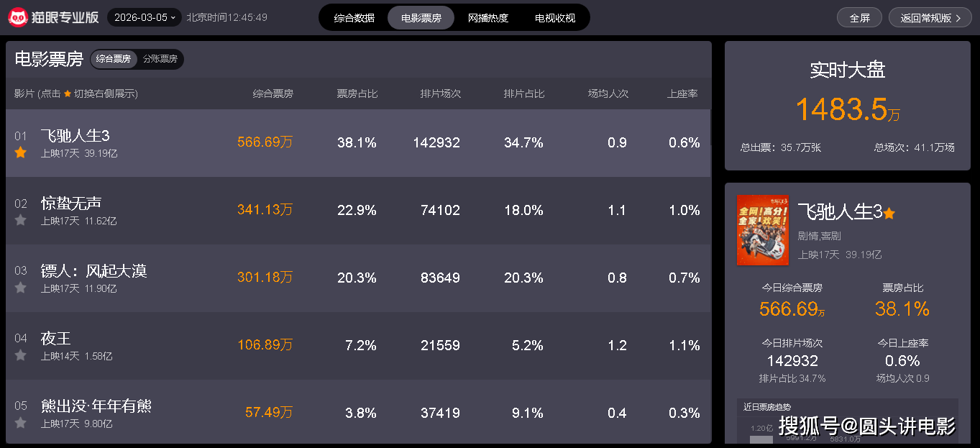Click the 全屏 fullscreen button
This screenshot has width=980, height=448.
[859, 18]
